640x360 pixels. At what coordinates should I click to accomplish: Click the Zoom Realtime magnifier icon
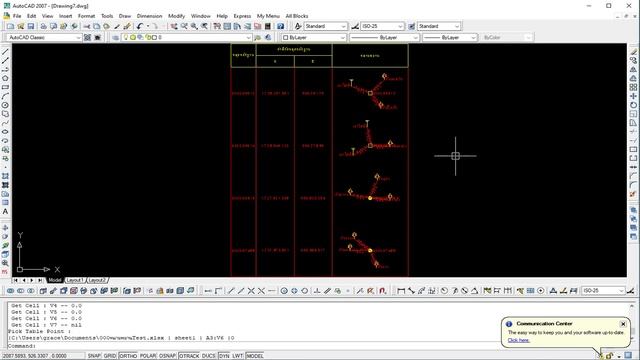coord(184,26)
